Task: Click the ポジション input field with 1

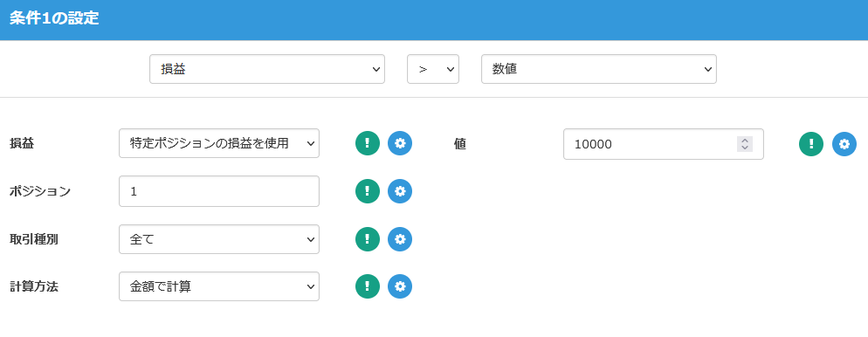Action: click(219, 191)
